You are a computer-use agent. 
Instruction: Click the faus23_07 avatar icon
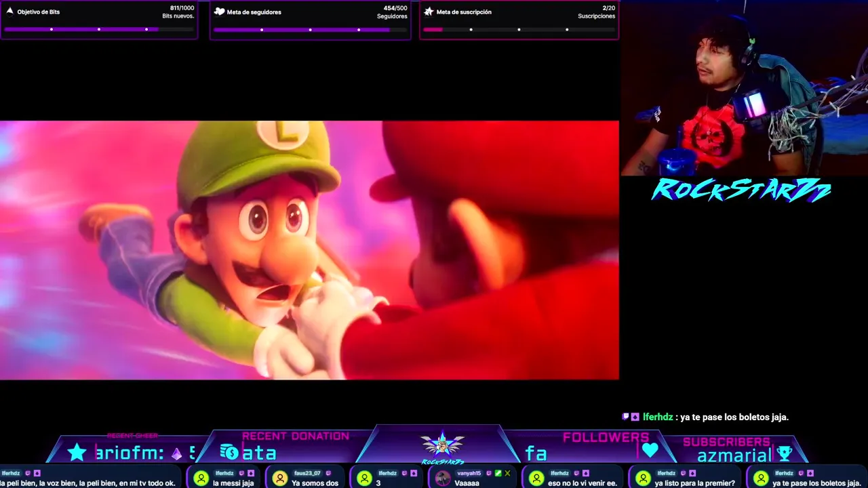point(279,479)
